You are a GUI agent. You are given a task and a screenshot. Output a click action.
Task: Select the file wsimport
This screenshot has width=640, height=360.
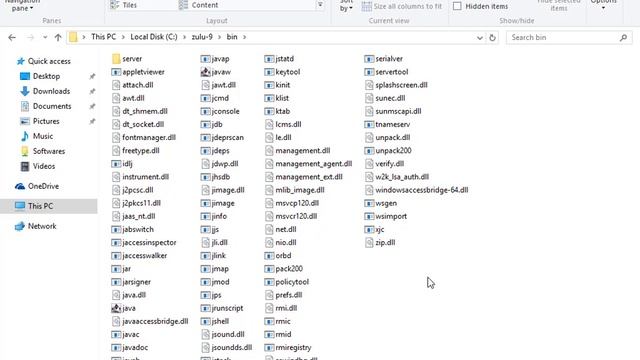click(x=386, y=216)
